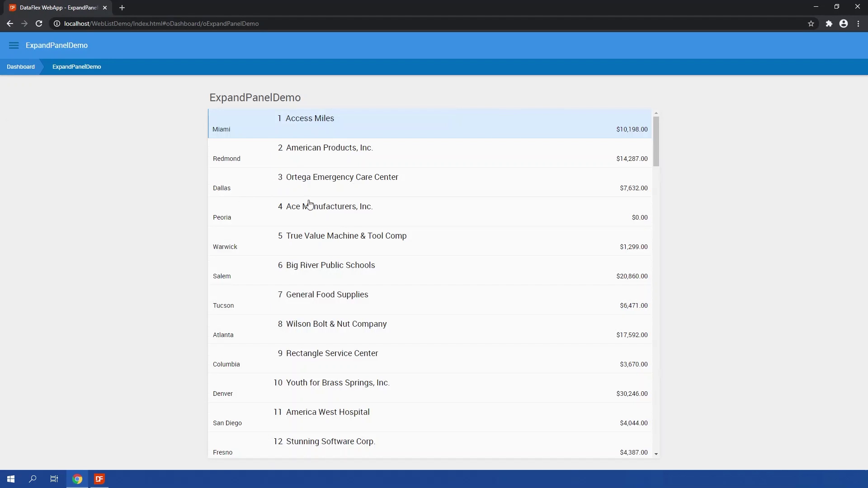
Task: Click the list's vertical scrollbar thumb
Action: tap(656, 141)
